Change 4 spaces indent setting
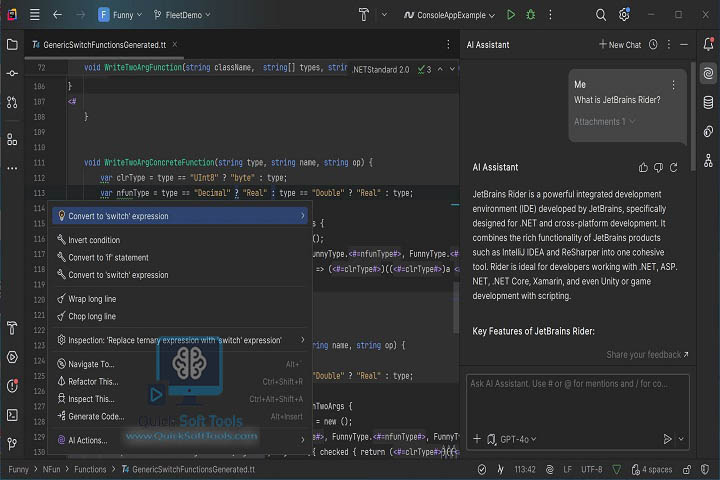The width and height of the screenshot is (720, 480). (x=652, y=469)
